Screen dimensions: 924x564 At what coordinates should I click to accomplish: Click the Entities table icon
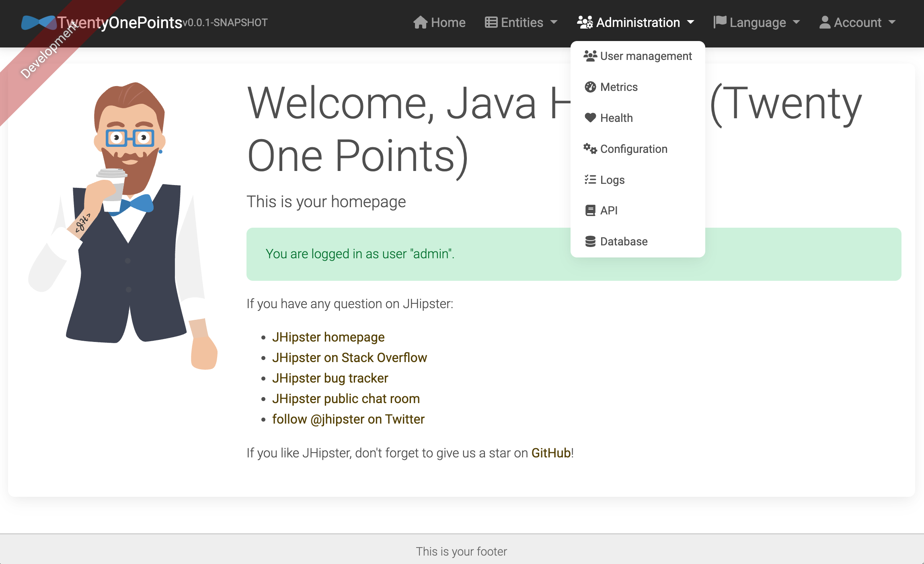click(491, 23)
